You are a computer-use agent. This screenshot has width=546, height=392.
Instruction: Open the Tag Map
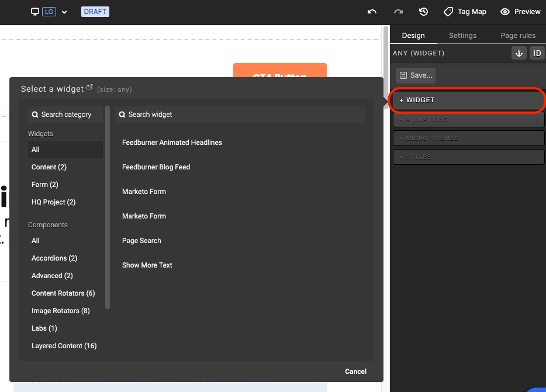tap(465, 12)
